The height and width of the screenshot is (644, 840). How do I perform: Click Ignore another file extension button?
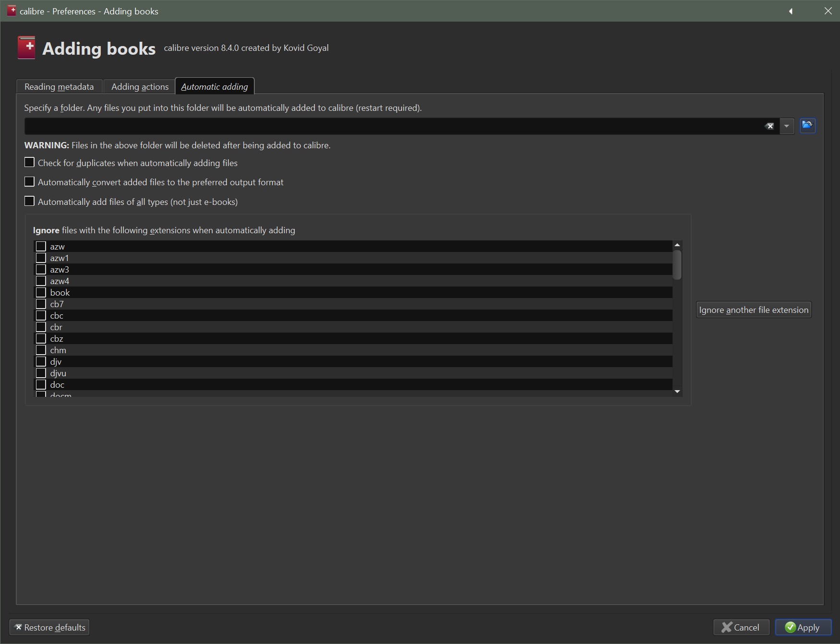point(754,310)
